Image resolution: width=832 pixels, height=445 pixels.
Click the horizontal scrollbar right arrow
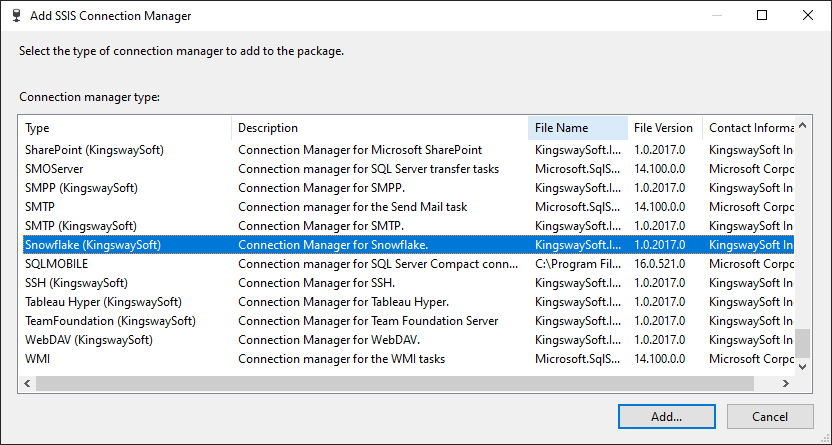coord(786,383)
